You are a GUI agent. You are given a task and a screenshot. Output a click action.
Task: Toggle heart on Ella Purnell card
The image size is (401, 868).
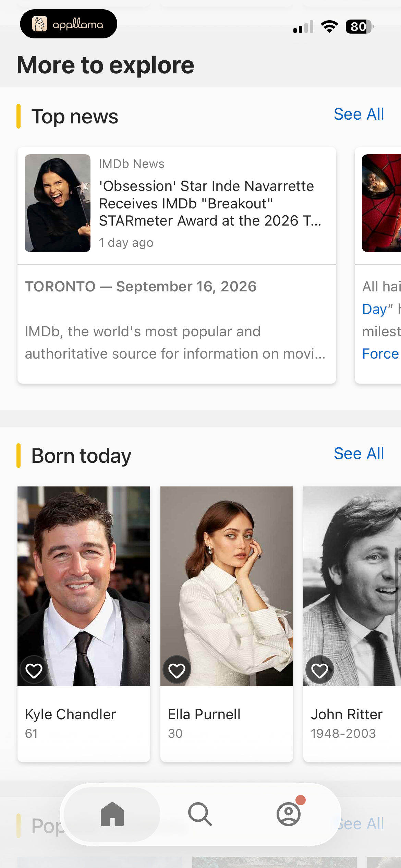[x=177, y=671]
